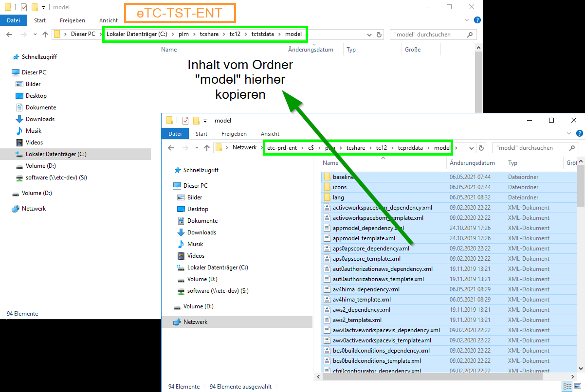585x392 pixels.
Task: Select the aws2_template.xml file
Action: point(357,320)
